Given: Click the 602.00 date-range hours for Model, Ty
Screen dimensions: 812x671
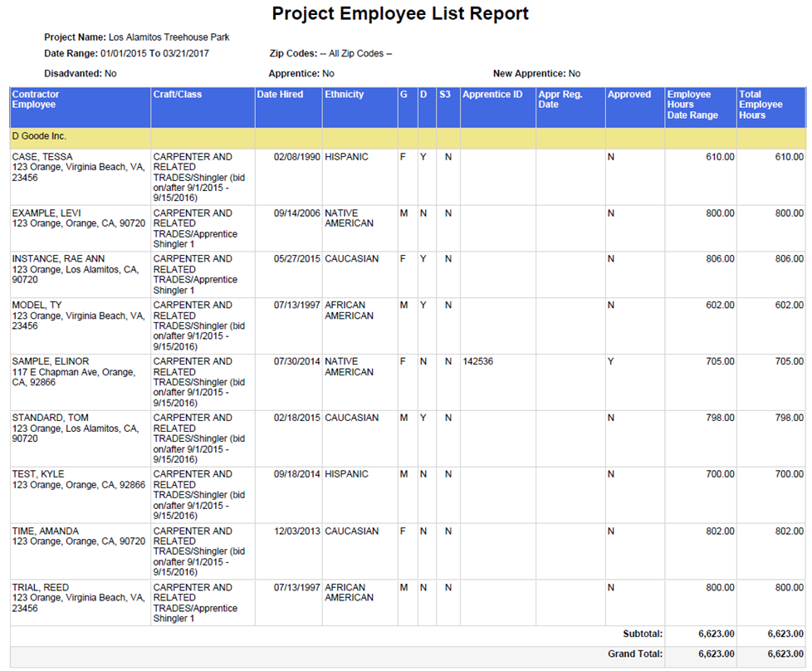Looking at the screenshot, I should coord(720,305).
